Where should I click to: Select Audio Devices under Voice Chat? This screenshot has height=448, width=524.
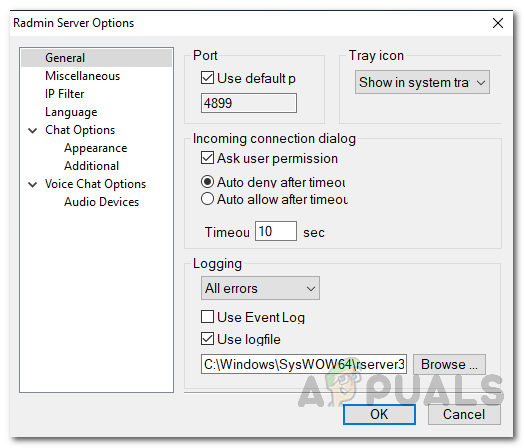[x=101, y=202]
